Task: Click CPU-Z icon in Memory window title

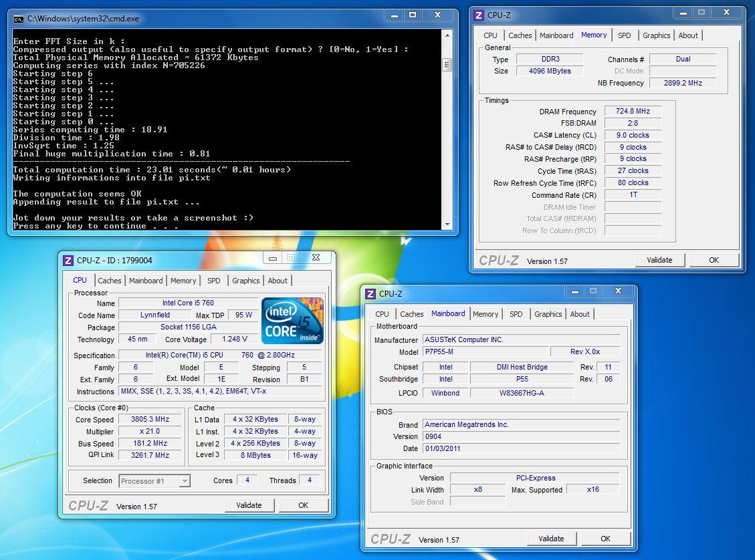Action: (x=479, y=15)
